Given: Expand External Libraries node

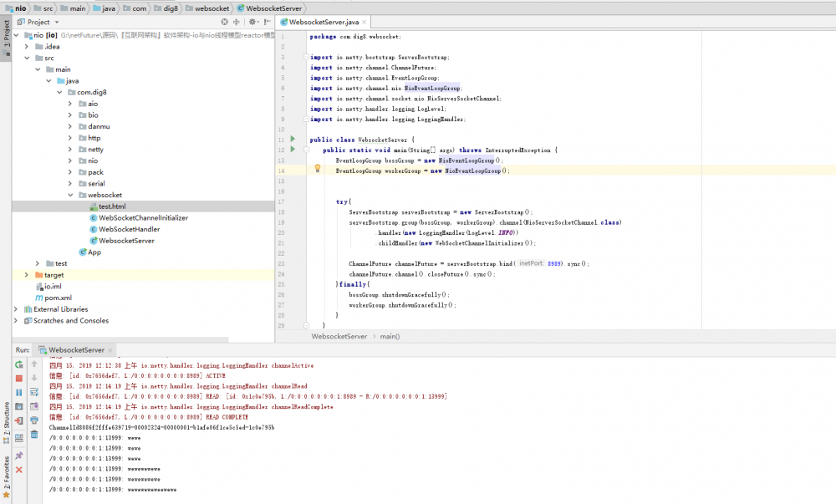Looking at the screenshot, I should pos(16,309).
